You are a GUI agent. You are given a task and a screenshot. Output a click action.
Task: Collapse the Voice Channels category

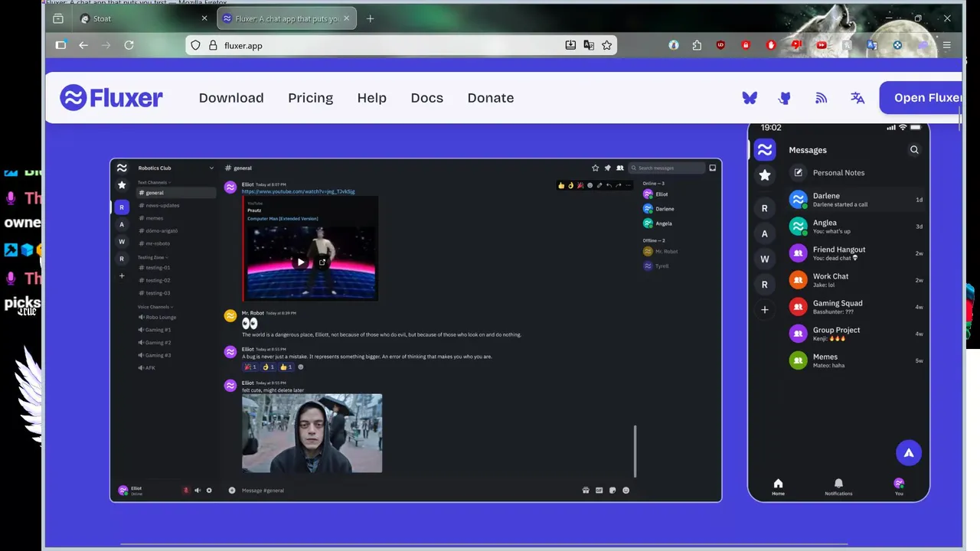155,307
